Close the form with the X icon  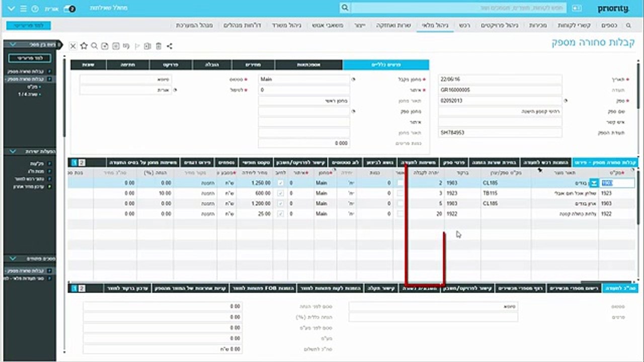73,46
